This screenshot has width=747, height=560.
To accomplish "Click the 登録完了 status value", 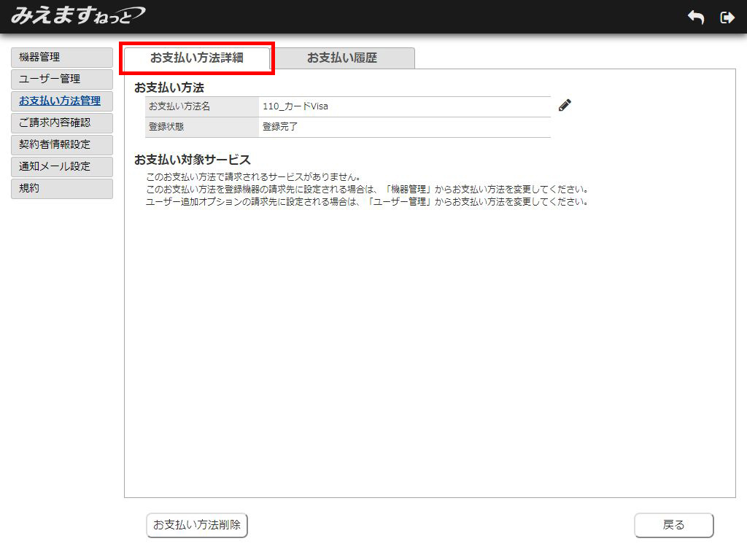I will [280, 127].
